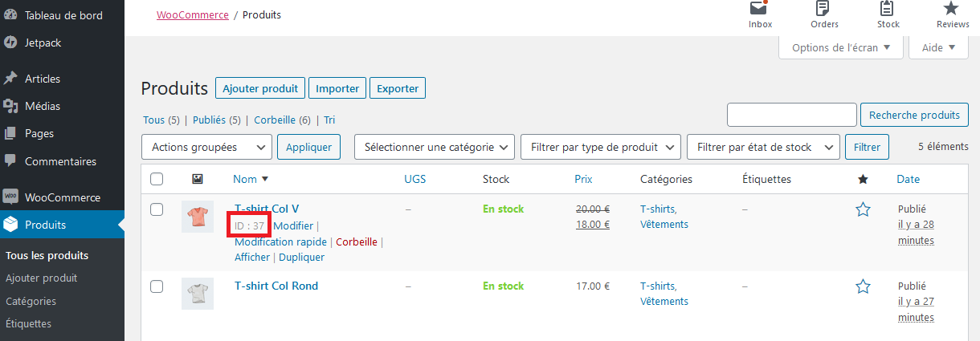Select the T-shirt Col V checkbox
The height and width of the screenshot is (341, 980).
[157, 209]
